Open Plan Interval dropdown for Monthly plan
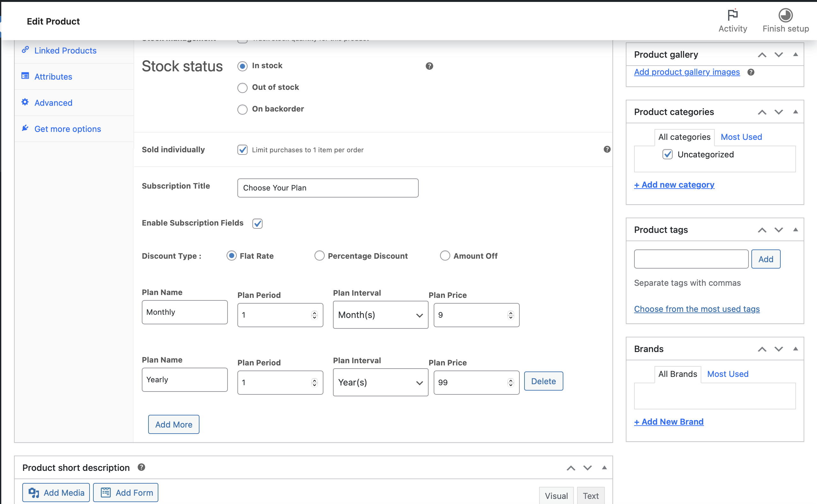817x504 pixels. pos(380,315)
